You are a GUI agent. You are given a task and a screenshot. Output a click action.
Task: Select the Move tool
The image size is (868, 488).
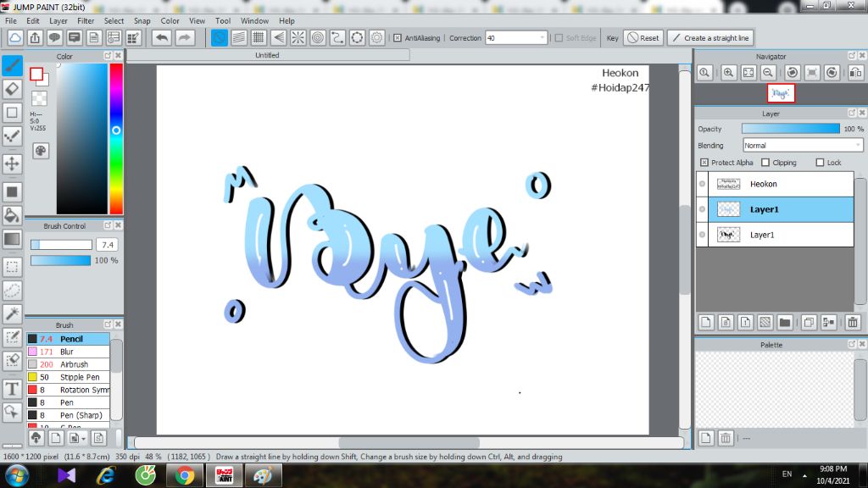[12, 164]
